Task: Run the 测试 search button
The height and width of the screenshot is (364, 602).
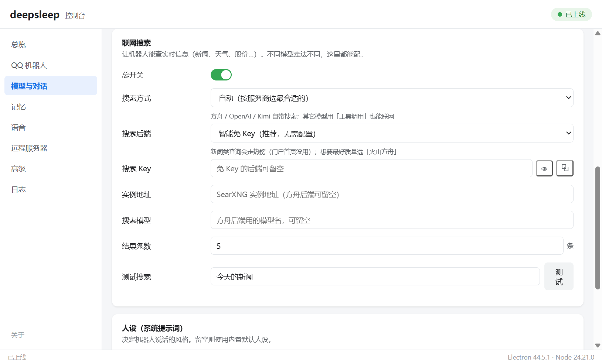Action: point(559,277)
